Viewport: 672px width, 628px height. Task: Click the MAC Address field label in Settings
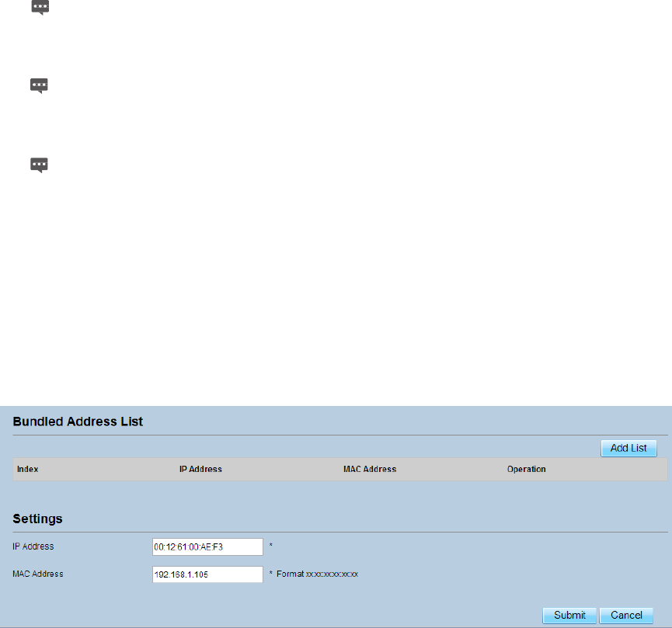[38, 574]
